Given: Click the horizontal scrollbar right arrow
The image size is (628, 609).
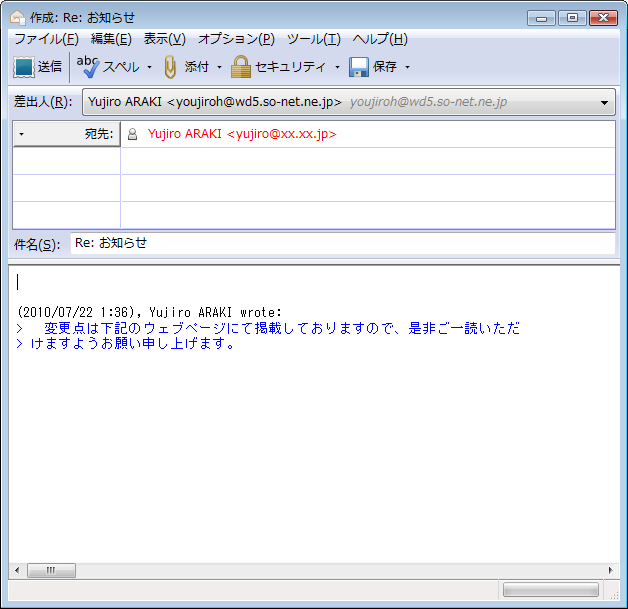Looking at the screenshot, I should pos(610,570).
